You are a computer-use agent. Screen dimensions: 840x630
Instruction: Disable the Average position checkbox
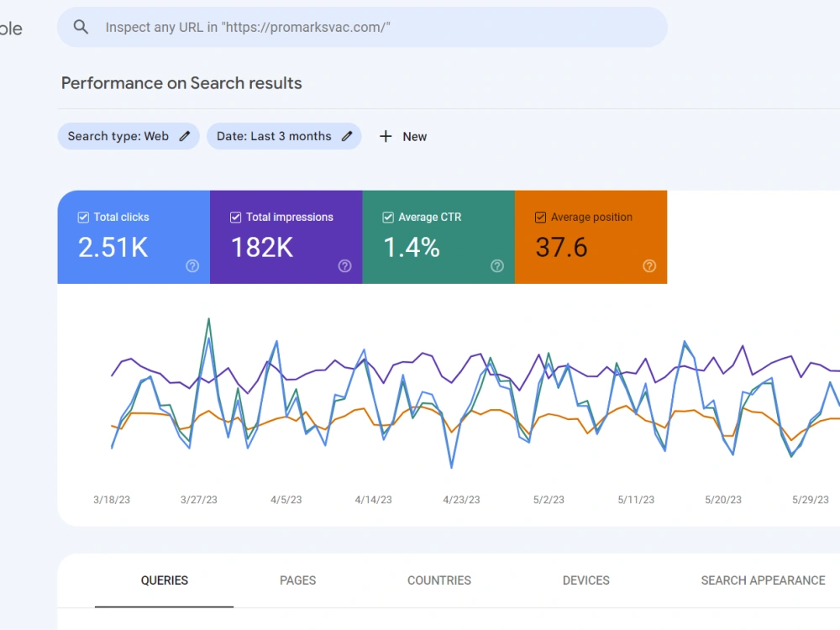pyautogui.click(x=540, y=217)
